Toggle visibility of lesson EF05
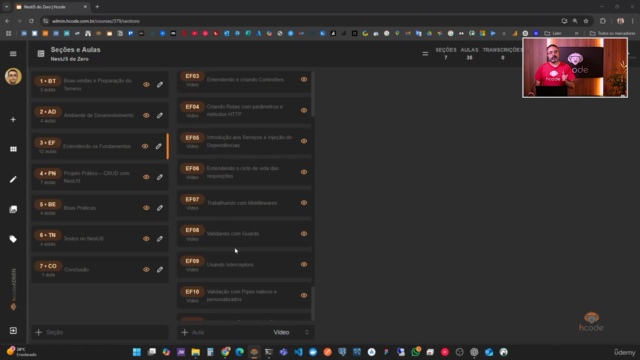Viewport: 640px width, 360px height. point(304,141)
